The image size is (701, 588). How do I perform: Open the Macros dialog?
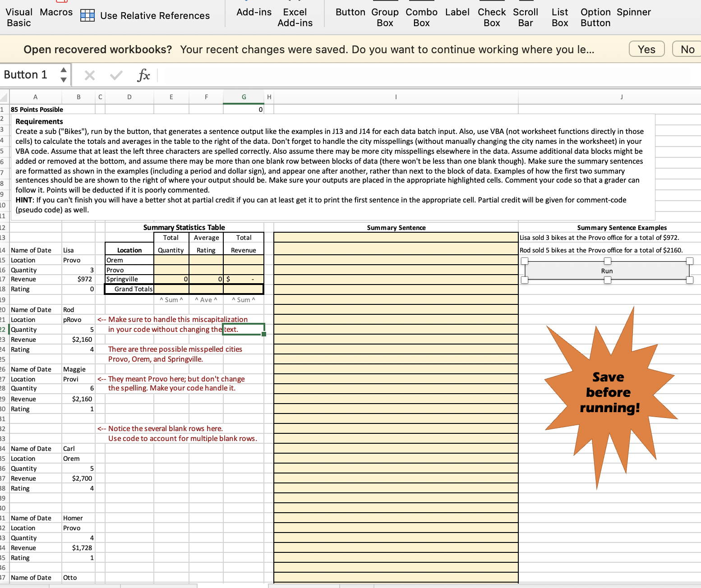[55, 12]
